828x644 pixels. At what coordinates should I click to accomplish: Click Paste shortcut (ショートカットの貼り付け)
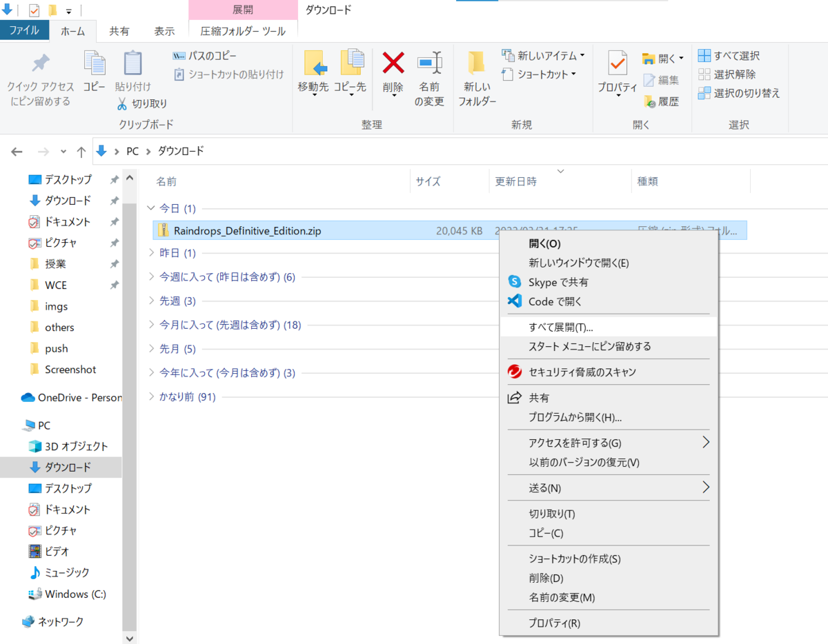228,74
